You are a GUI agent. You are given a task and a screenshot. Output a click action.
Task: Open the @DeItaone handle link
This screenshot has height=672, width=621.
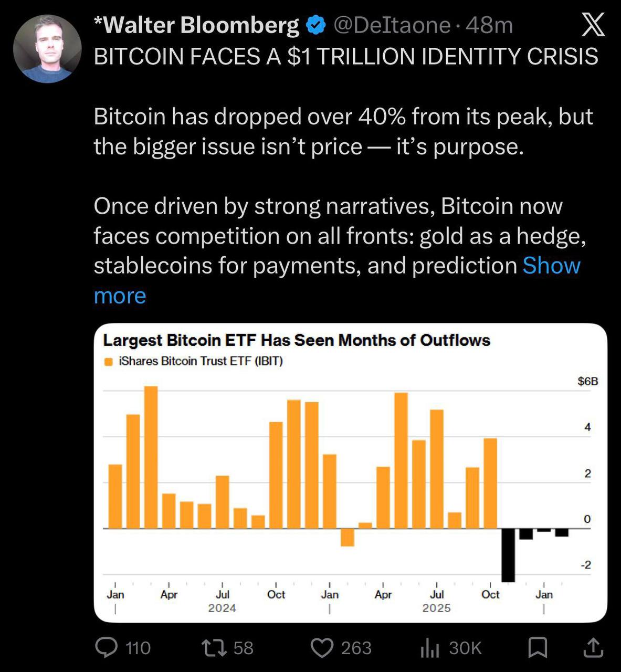(x=392, y=25)
